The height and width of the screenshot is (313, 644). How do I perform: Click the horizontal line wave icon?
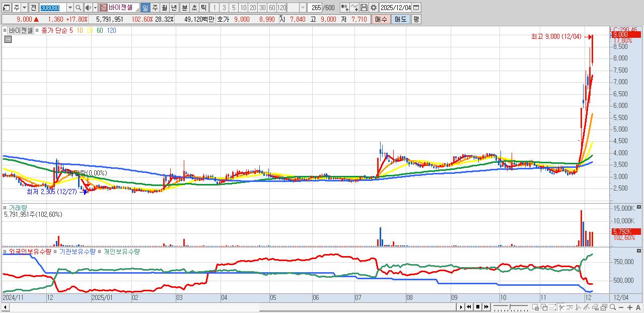pyautogui.click(x=569, y=307)
